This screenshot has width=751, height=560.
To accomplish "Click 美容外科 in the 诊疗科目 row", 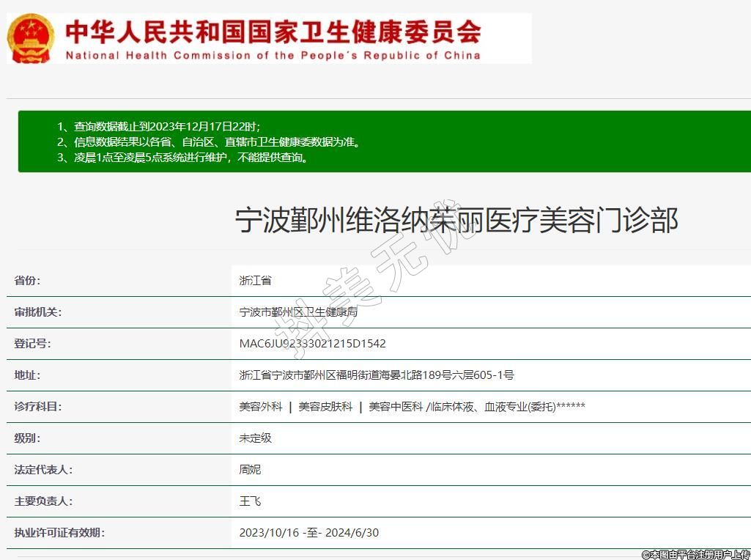I will (x=260, y=407).
